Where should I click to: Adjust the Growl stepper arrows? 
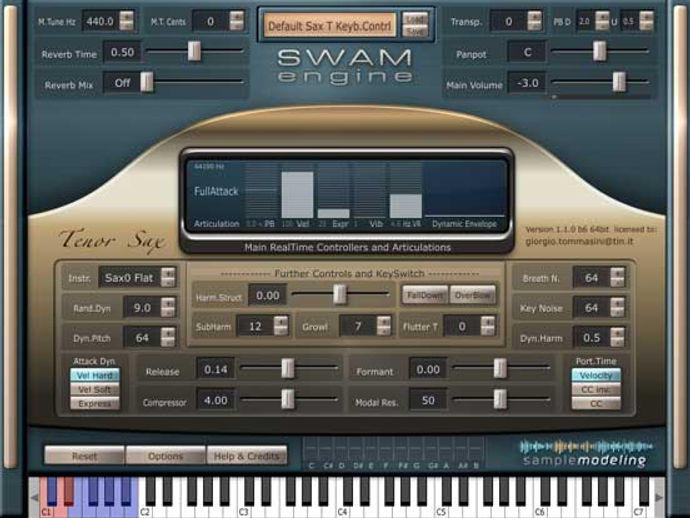pyautogui.click(x=383, y=326)
